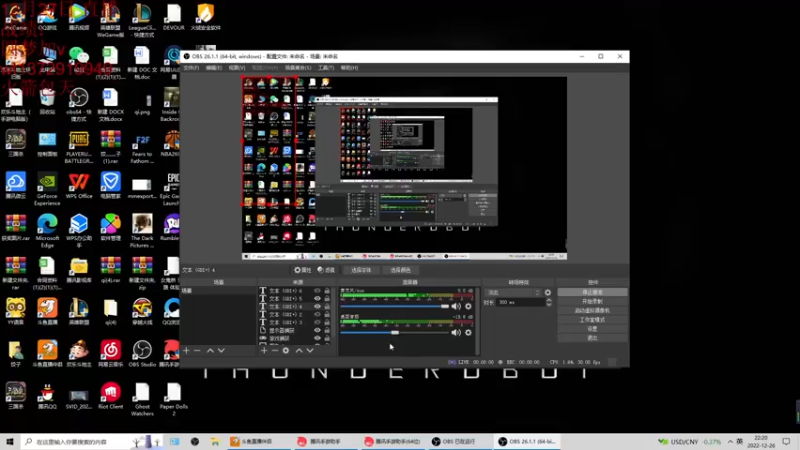
Task: Open 网易云音乐 desktop icon
Action: coord(110,354)
